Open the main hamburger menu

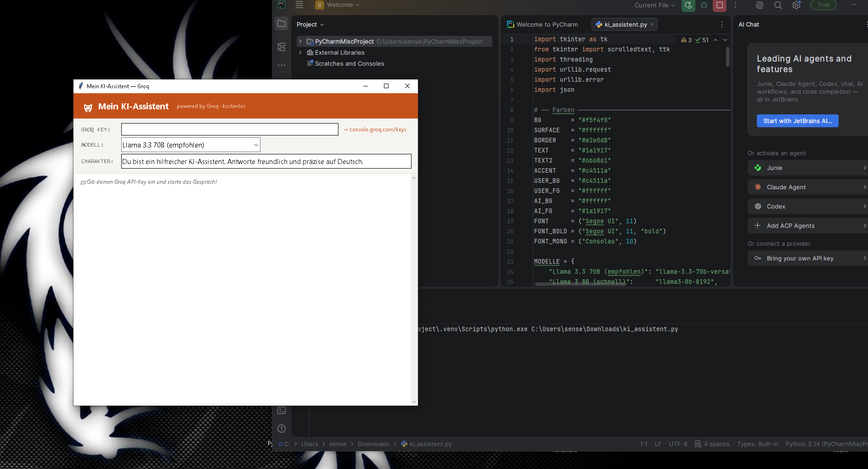tap(299, 5)
